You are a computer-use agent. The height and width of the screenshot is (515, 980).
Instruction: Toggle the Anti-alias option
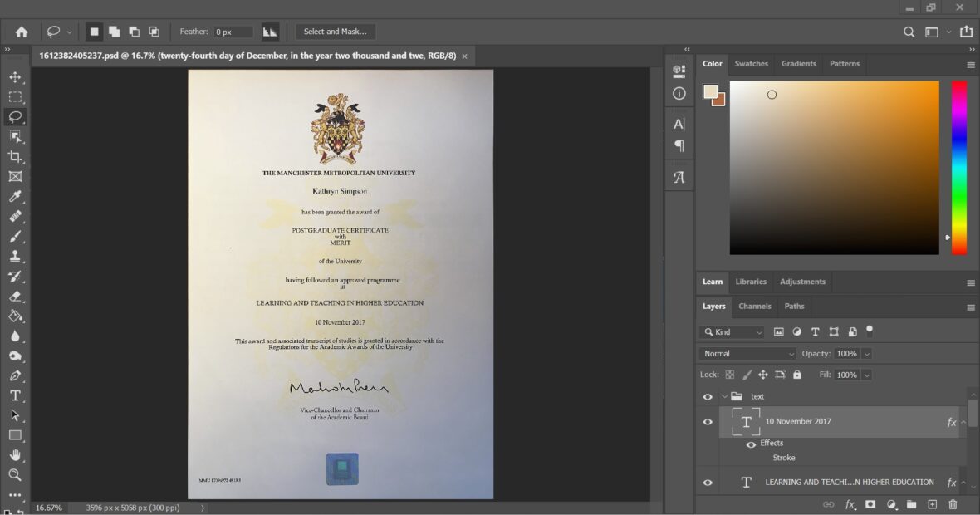(x=270, y=32)
